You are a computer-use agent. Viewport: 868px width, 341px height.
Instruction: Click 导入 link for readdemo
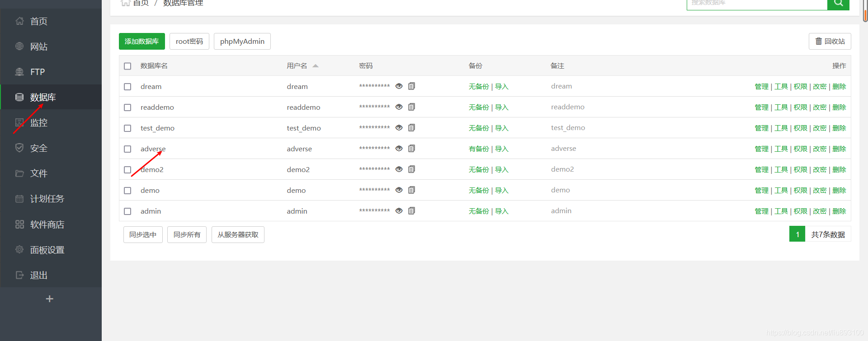pyautogui.click(x=502, y=107)
